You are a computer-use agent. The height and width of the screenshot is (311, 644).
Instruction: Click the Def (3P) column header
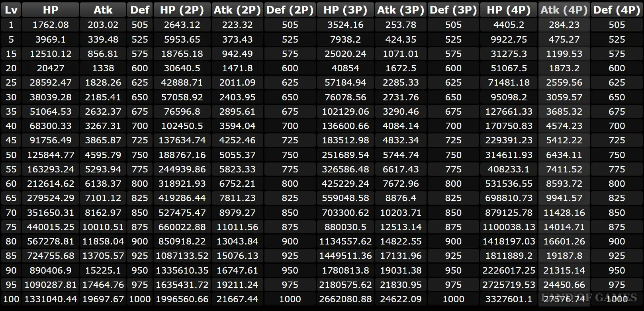tap(453, 10)
